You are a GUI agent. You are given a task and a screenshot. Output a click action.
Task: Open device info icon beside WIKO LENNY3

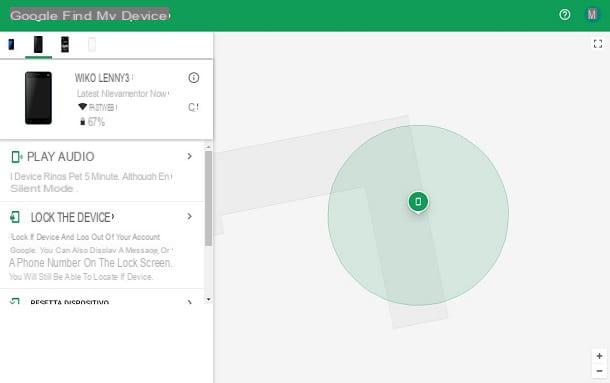(x=193, y=78)
